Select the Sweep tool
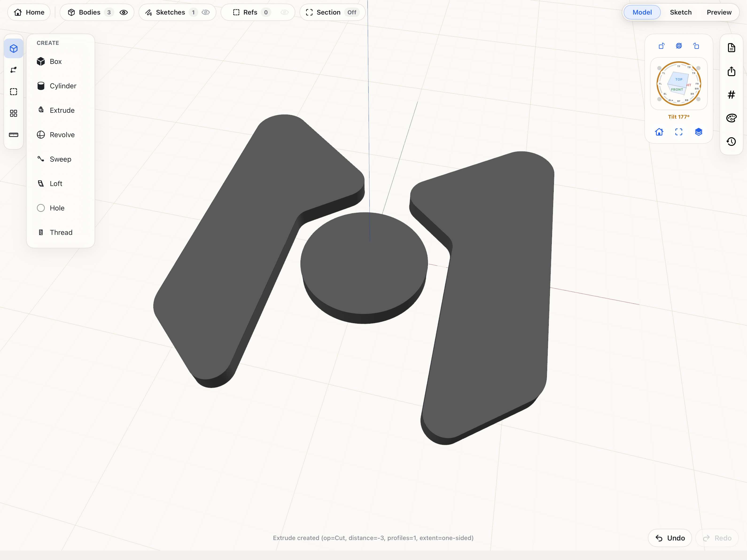 pos(60,159)
